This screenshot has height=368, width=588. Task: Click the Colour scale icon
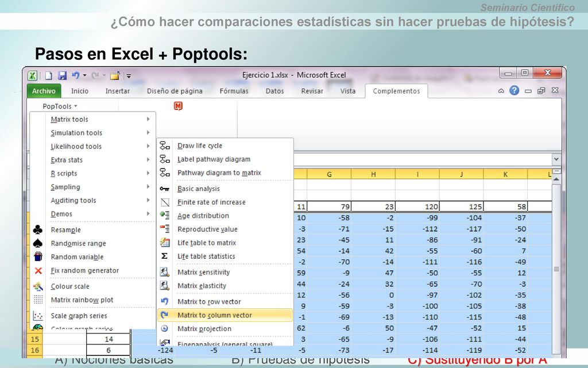38,286
